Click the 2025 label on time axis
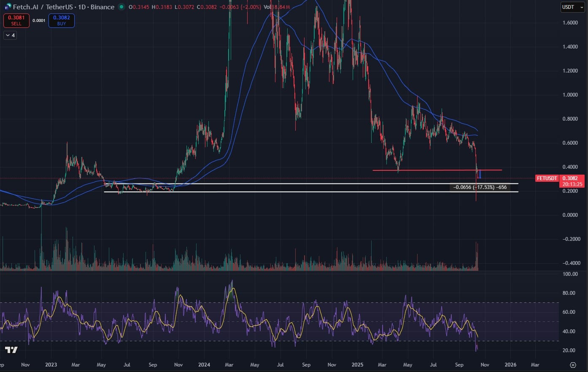The height and width of the screenshot is (372, 588). [x=357, y=365]
